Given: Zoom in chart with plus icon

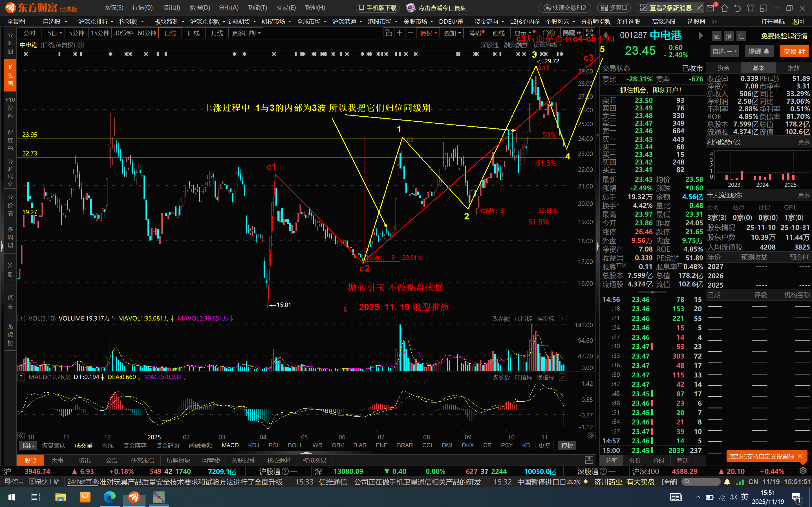Looking at the screenshot, I should pyautogui.click(x=399, y=33).
